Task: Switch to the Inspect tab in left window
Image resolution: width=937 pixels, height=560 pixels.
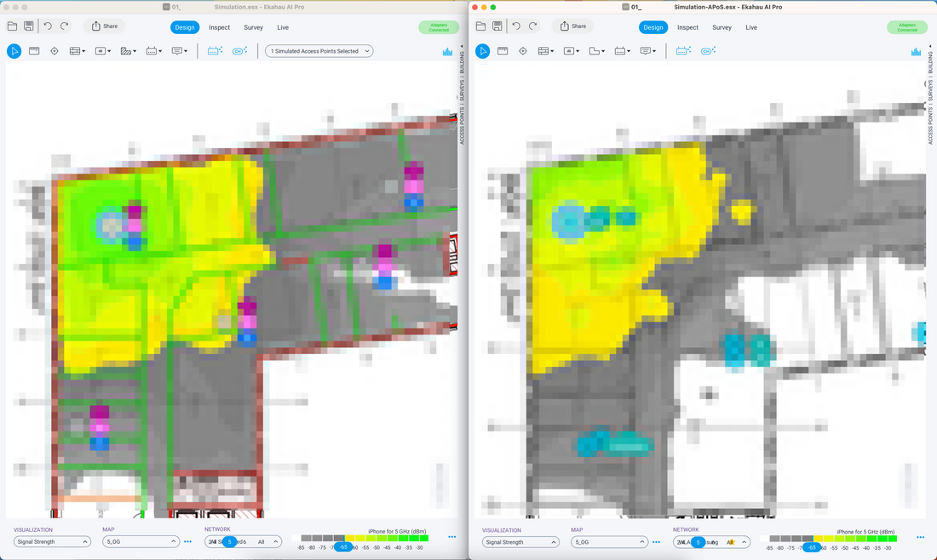Action: [219, 27]
